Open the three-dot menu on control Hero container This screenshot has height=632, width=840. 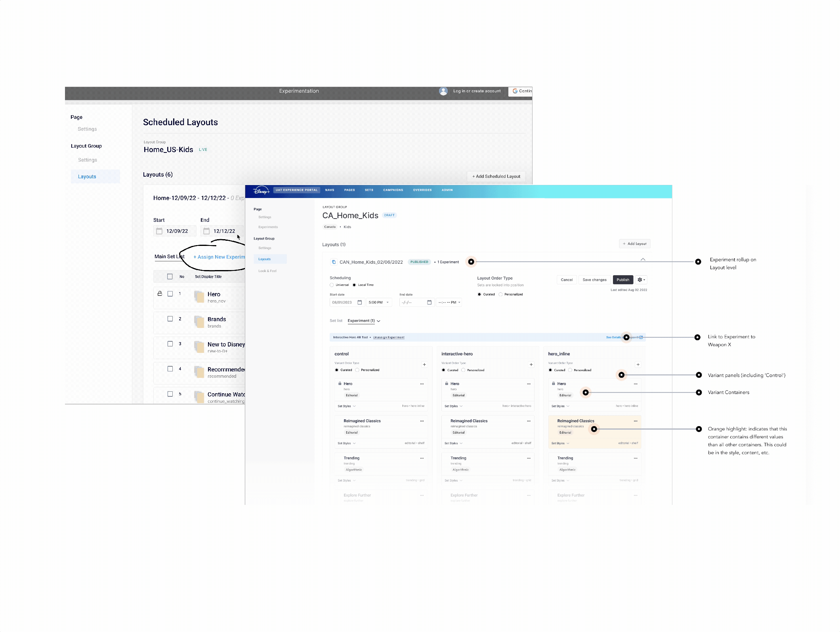coord(422,384)
